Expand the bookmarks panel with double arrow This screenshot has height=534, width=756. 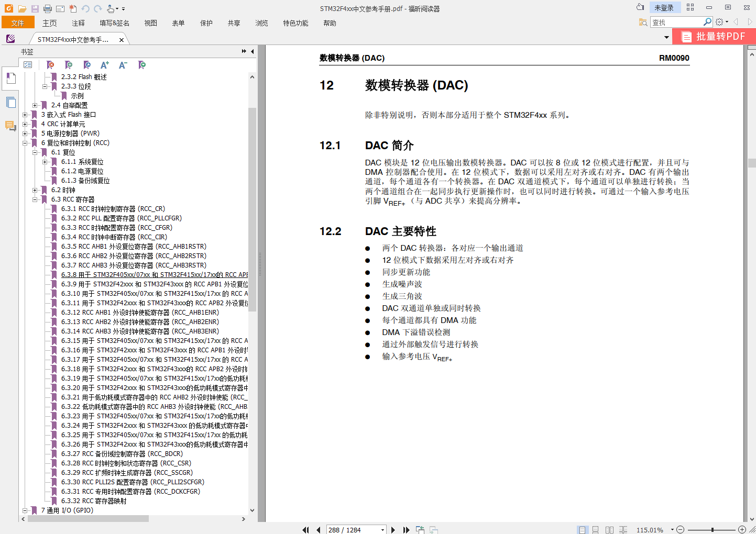(x=244, y=51)
